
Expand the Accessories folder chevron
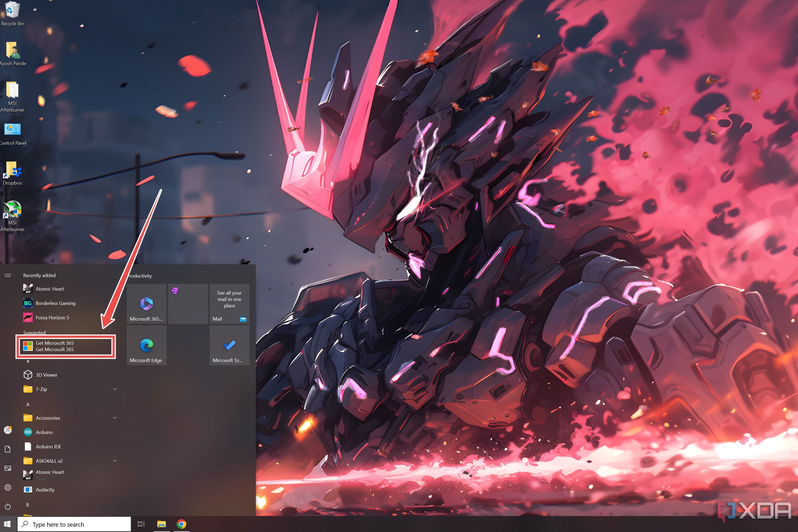coord(115,418)
